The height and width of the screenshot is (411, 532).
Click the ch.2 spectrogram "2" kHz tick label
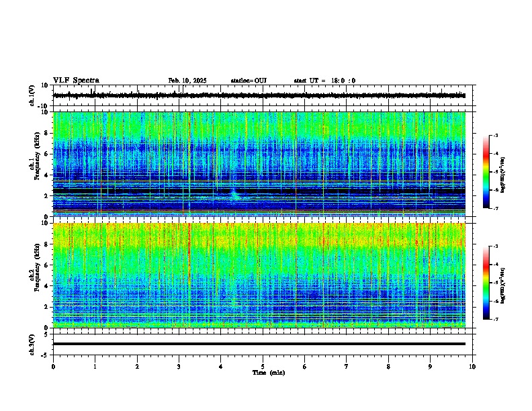47,307
